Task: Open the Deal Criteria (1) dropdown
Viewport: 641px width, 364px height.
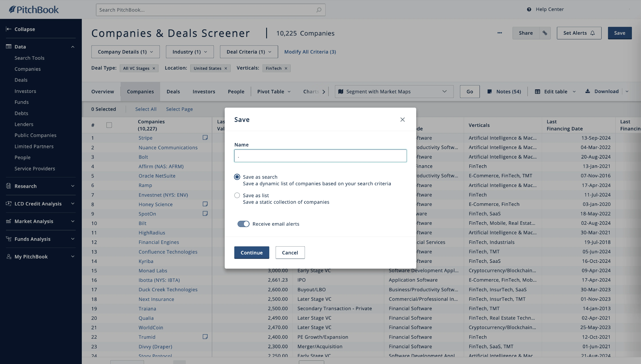Action: coord(249,52)
